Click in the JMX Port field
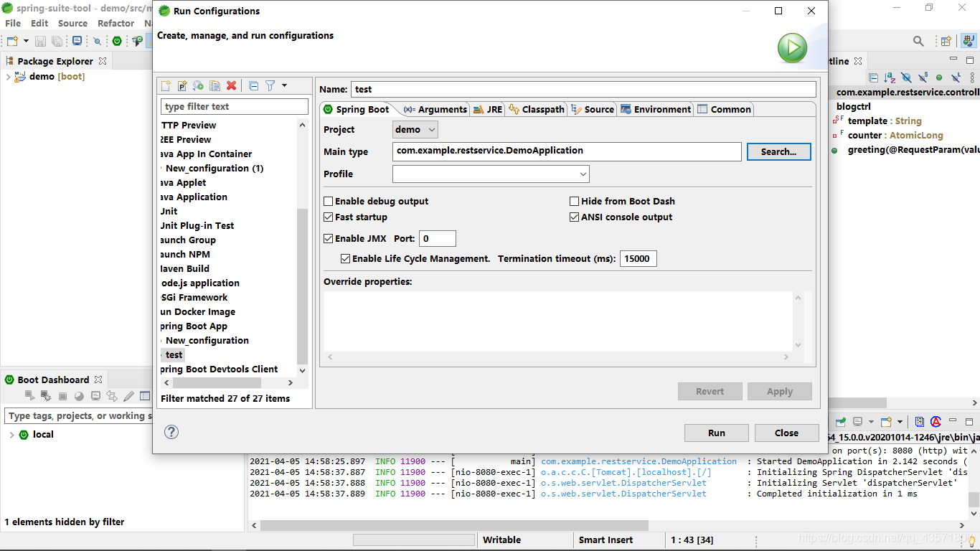The width and height of the screenshot is (980, 551). pos(437,239)
